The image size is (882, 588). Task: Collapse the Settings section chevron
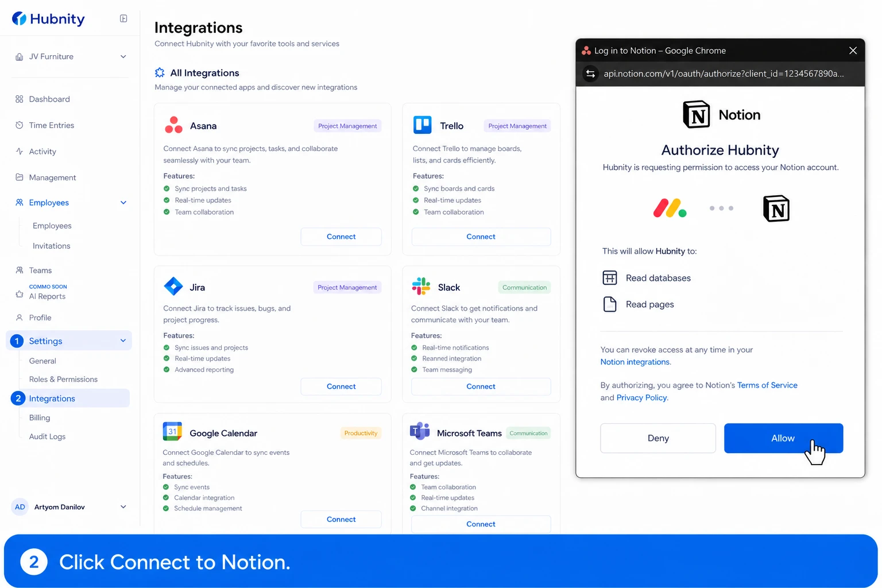click(x=123, y=341)
